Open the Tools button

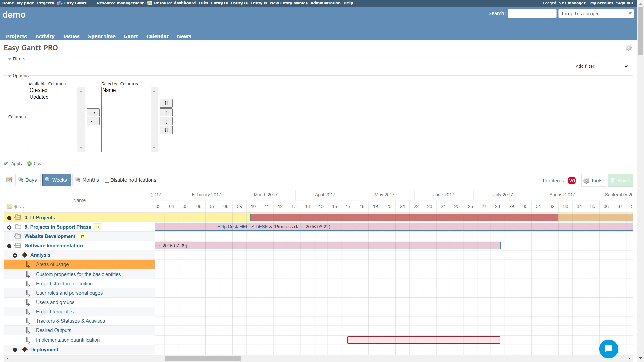pos(593,181)
